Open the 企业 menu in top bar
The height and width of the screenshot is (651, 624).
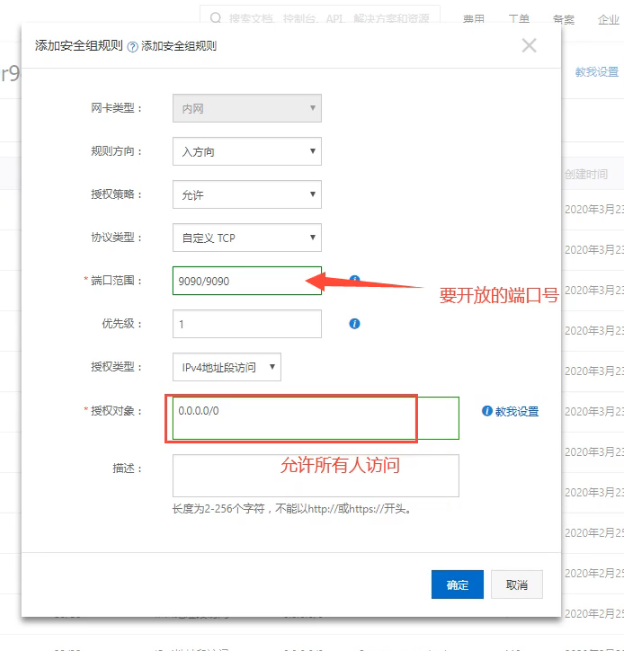coord(608,19)
